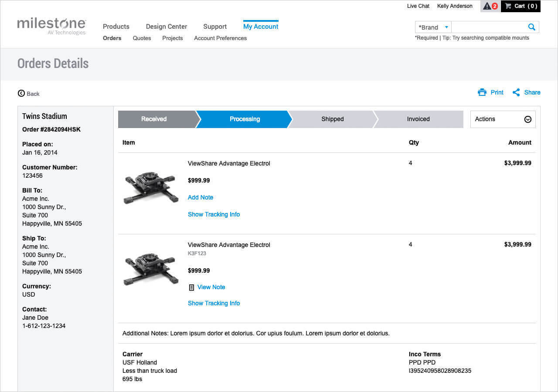The width and height of the screenshot is (558, 392).
Task: Click the USF Holland carrier text
Action: point(139,362)
